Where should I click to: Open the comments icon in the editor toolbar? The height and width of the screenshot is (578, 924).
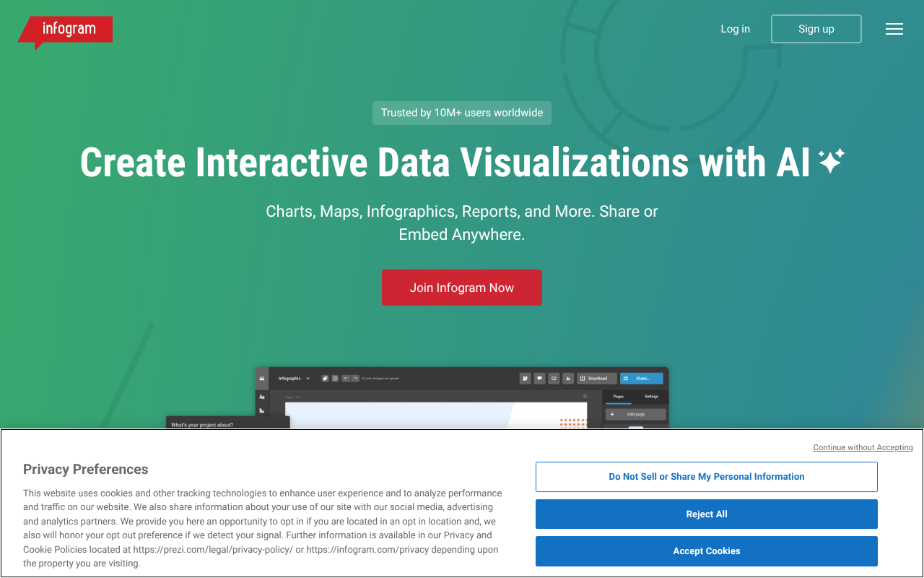[x=540, y=379]
